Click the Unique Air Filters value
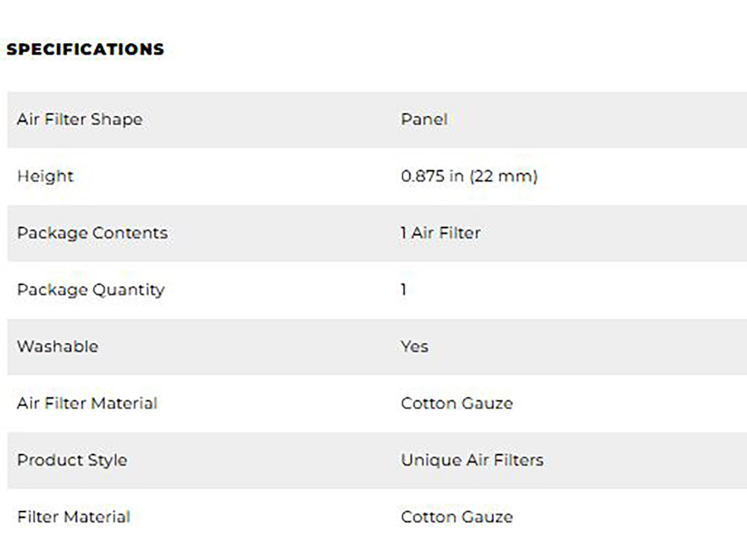Image resolution: width=747 pixels, height=560 pixels. point(471,460)
